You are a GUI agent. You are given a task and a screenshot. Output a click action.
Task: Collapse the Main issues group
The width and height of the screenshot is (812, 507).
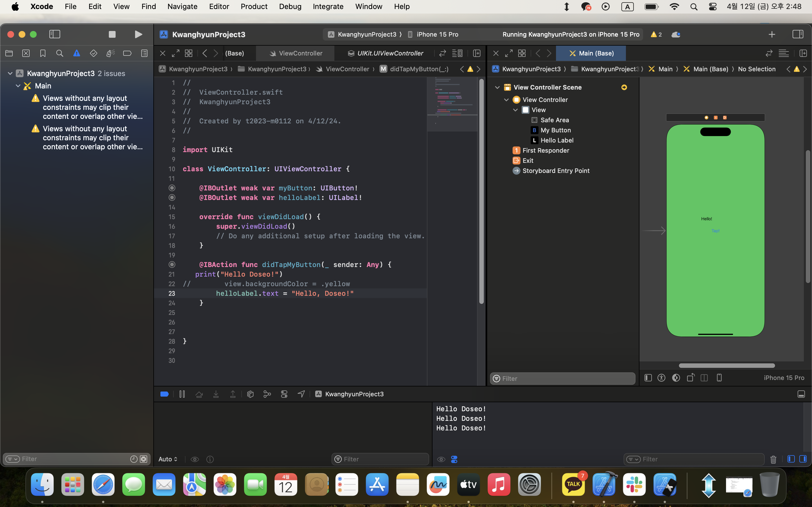(18, 86)
